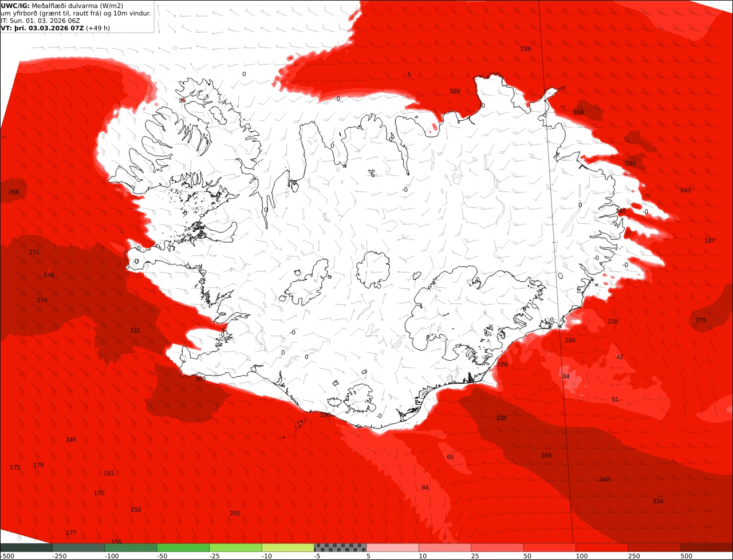Click the map value 356
733x560 pixels.
click(x=546, y=455)
